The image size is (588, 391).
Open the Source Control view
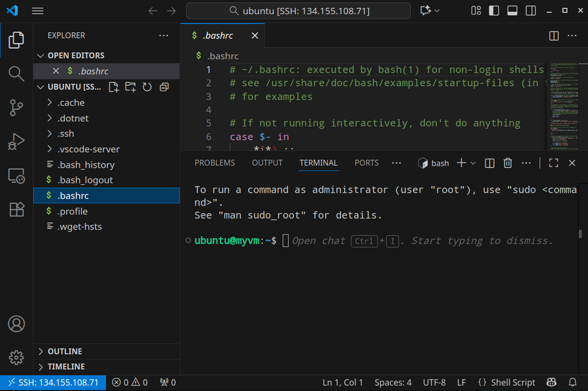[x=16, y=108]
